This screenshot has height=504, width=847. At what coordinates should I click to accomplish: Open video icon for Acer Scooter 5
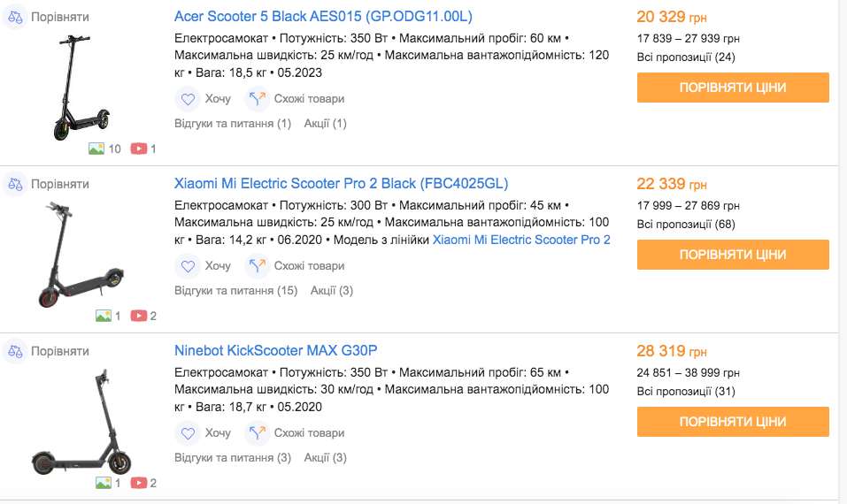pyautogui.click(x=139, y=149)
